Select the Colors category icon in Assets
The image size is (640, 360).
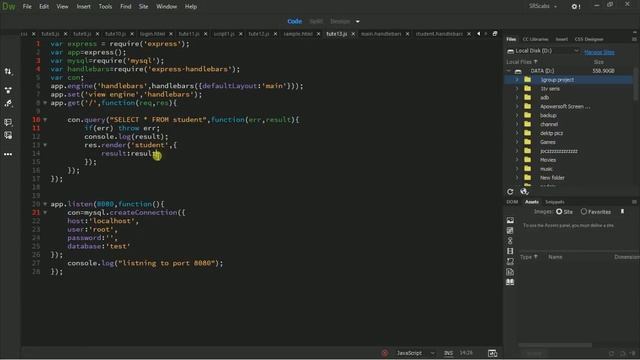click(510, 231)
